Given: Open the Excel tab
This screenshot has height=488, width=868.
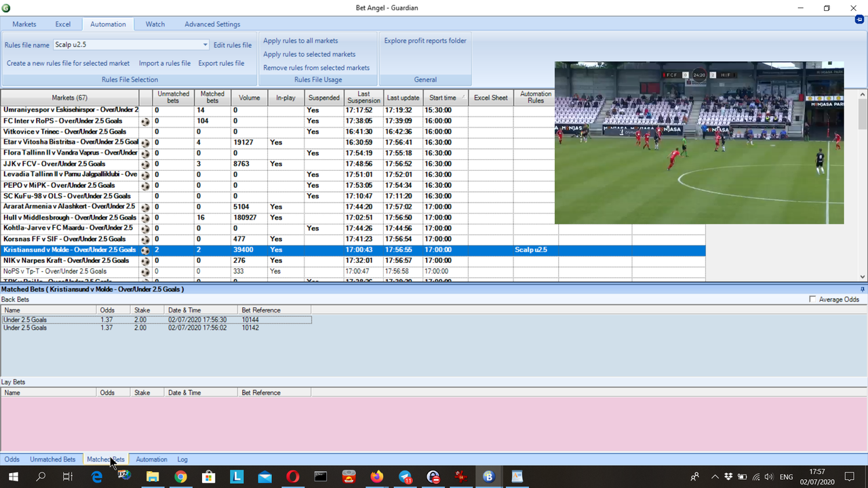Looking at the screenshot, I should (63, 24).
